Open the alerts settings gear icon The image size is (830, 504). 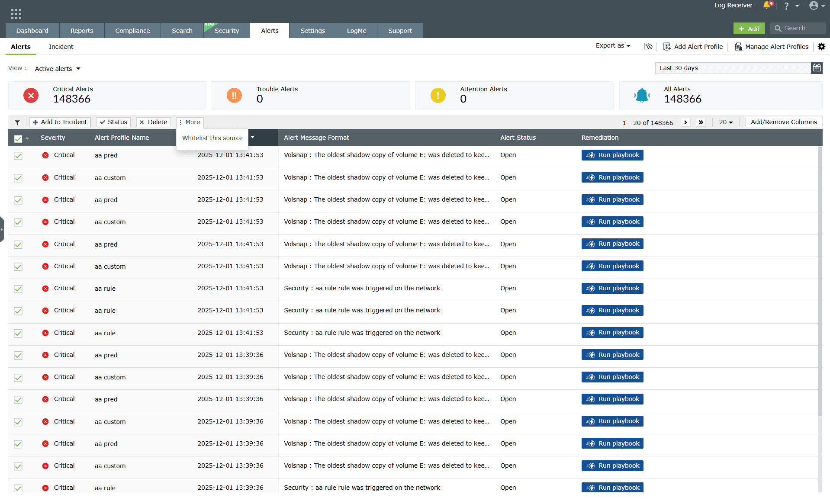[821, 47]
